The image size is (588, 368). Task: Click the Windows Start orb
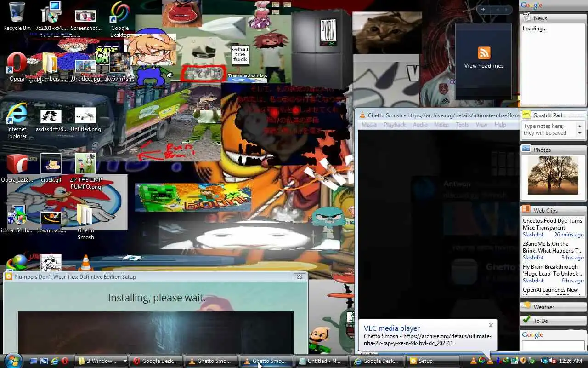(12, 361)
